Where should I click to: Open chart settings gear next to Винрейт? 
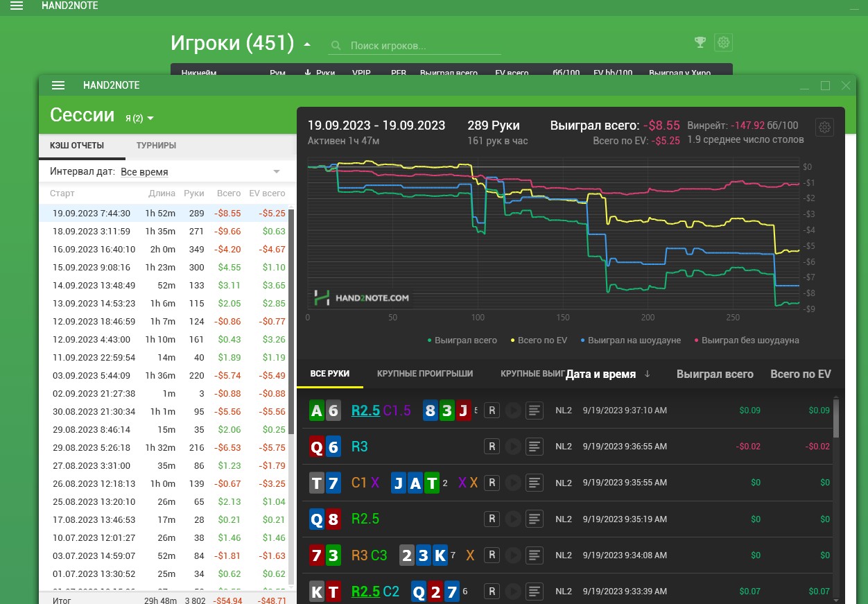tap(824, 128)
